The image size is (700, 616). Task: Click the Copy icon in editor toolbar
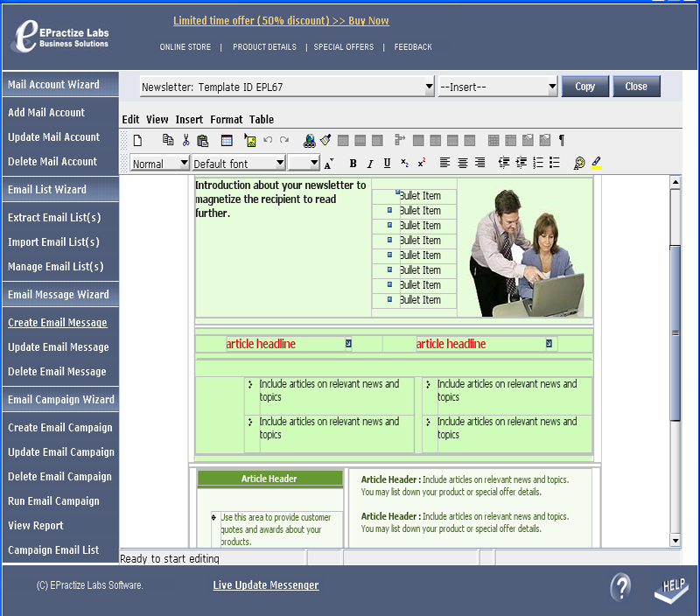click(168, 140)
